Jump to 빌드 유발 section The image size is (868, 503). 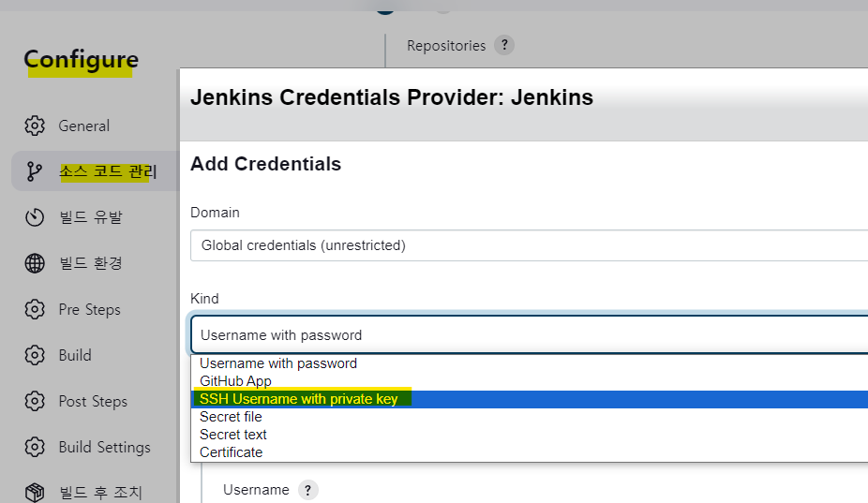click(x=91, y=217)
